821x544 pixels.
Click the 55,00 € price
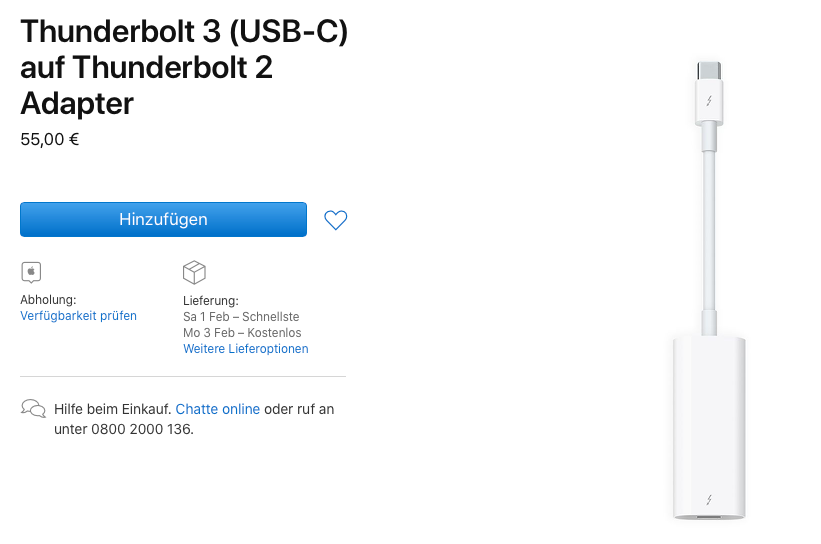50,140
